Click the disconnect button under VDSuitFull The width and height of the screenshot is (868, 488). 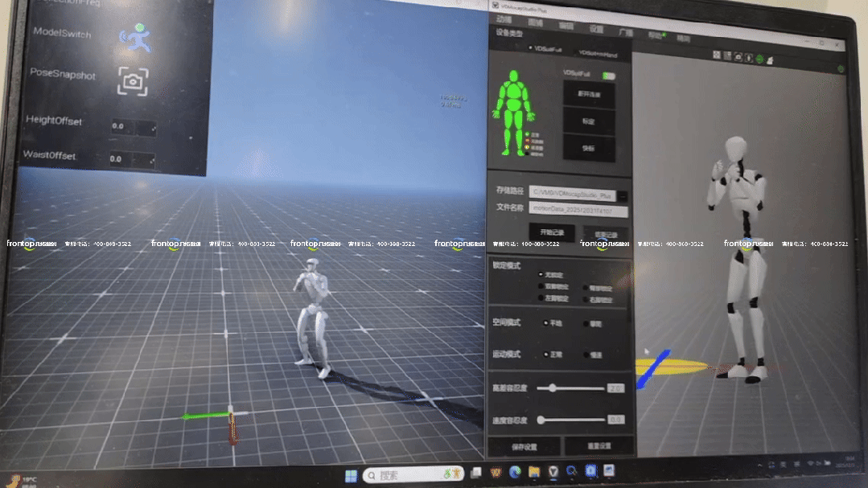coord(589,94)
